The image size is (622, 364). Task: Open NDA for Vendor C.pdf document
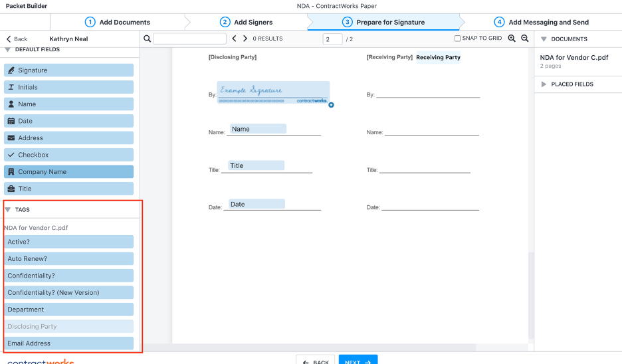(x=573, y=58)
